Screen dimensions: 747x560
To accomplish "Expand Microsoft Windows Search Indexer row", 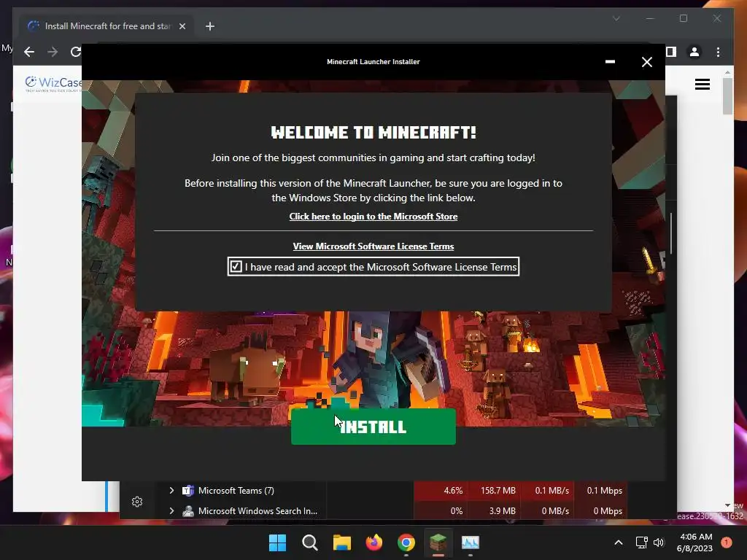I will coord(171,510).
